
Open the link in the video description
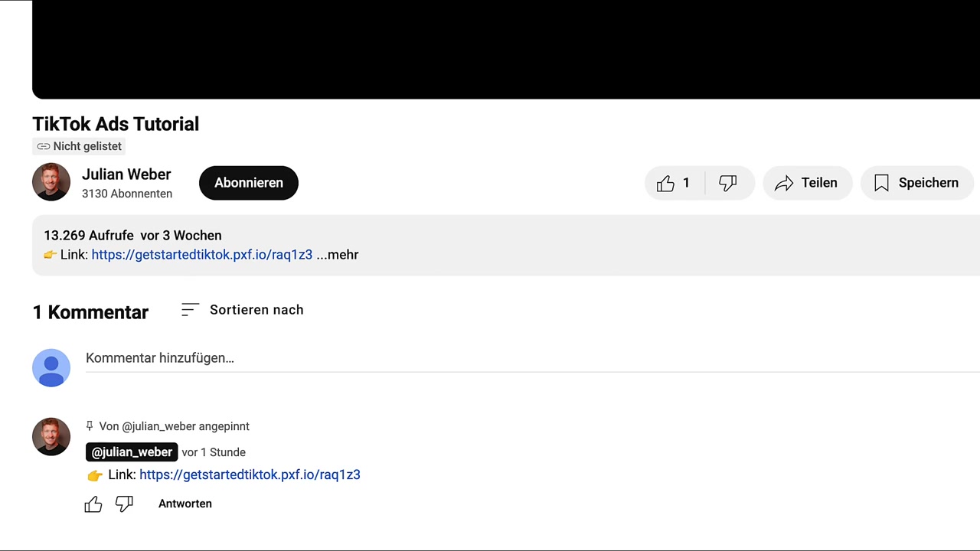tap(201, 255)
